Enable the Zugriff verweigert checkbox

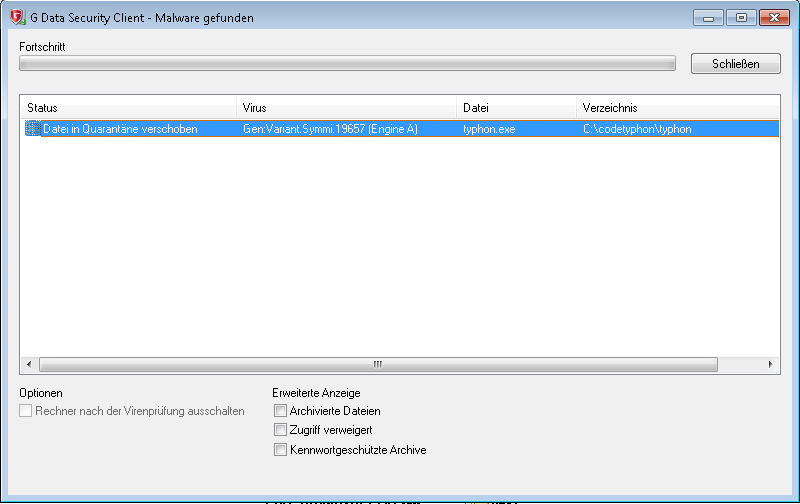(280, 430)
